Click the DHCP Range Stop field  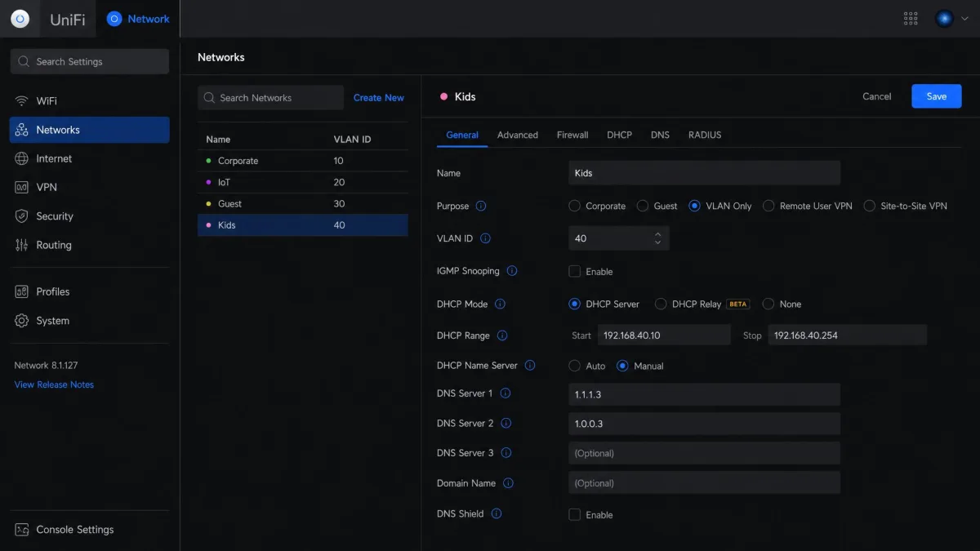(848, 335)
